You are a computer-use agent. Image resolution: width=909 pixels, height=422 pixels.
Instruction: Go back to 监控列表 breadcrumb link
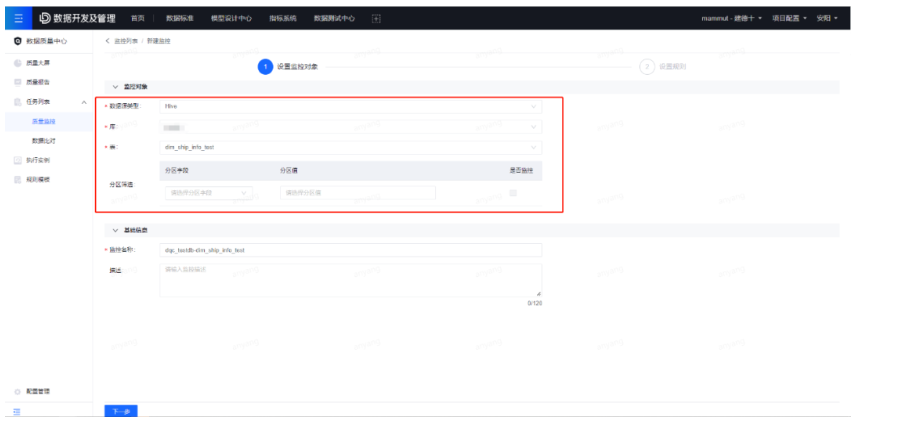126,41
